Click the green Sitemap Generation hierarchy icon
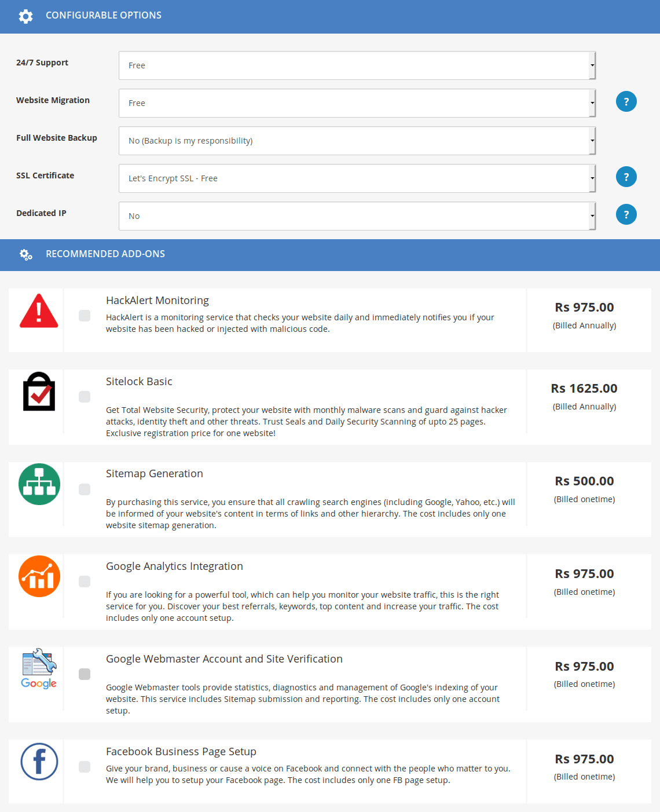The height and width of the screenshot is (812, 660). [39, 484]
